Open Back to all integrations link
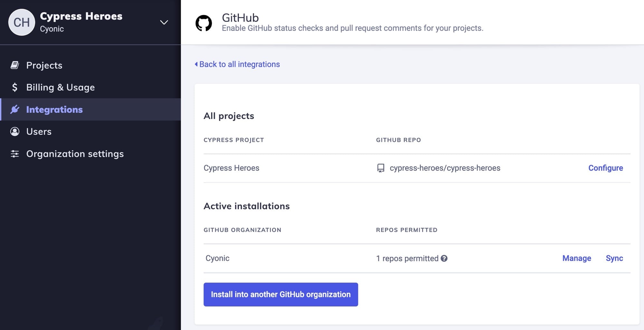 point(240,64)
